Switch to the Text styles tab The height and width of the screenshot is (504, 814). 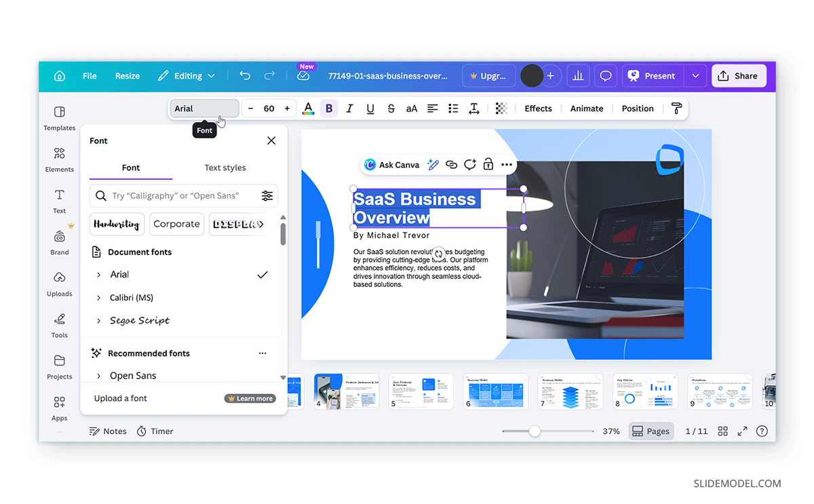coord(225,168)
